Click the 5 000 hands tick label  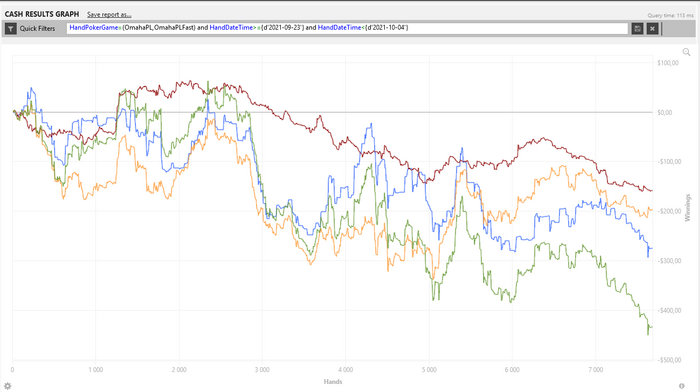(429, 370)
